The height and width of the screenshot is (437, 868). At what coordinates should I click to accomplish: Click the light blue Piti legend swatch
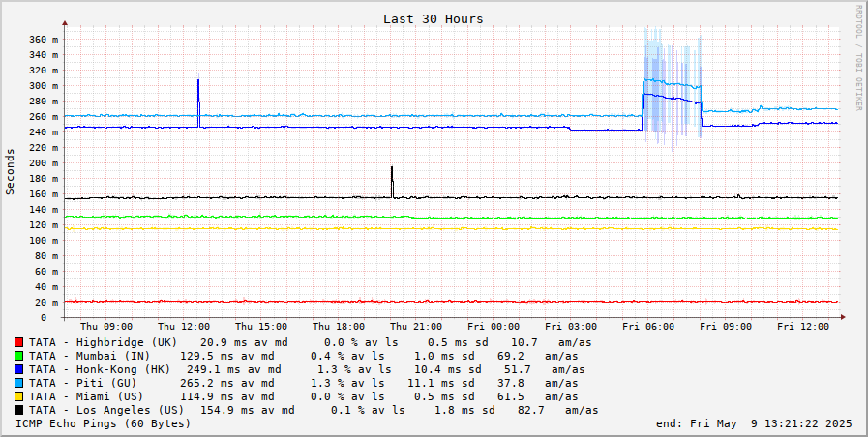pyautogui.click(x=18, y=384)
